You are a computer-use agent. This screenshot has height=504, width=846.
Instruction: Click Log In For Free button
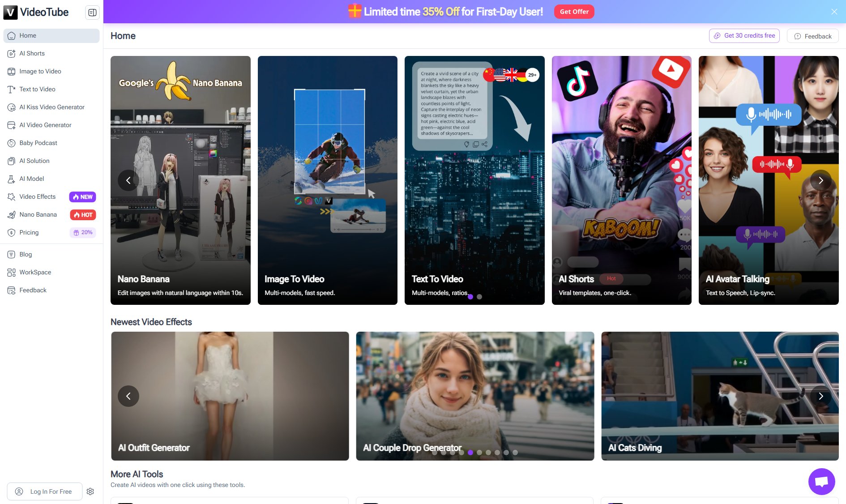45,491
